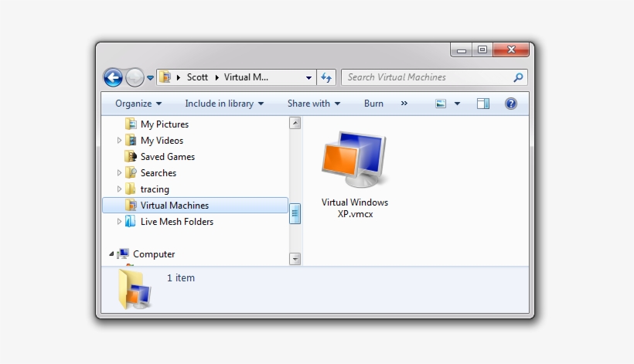This screenshot has height=364, width=634.
Task: Open the Include in library menu
Action: point(224,104)
